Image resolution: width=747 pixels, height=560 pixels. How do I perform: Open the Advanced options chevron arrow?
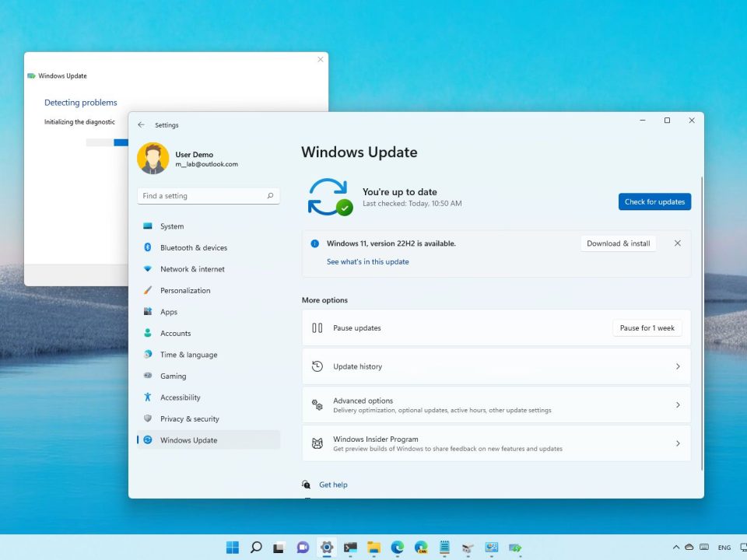click(x=677, y=405)
